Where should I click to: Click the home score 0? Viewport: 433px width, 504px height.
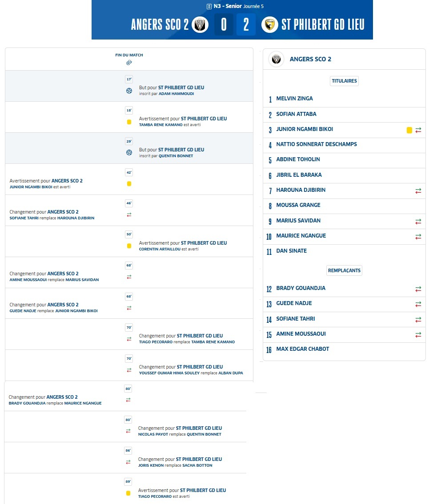(x=224, y=25)
